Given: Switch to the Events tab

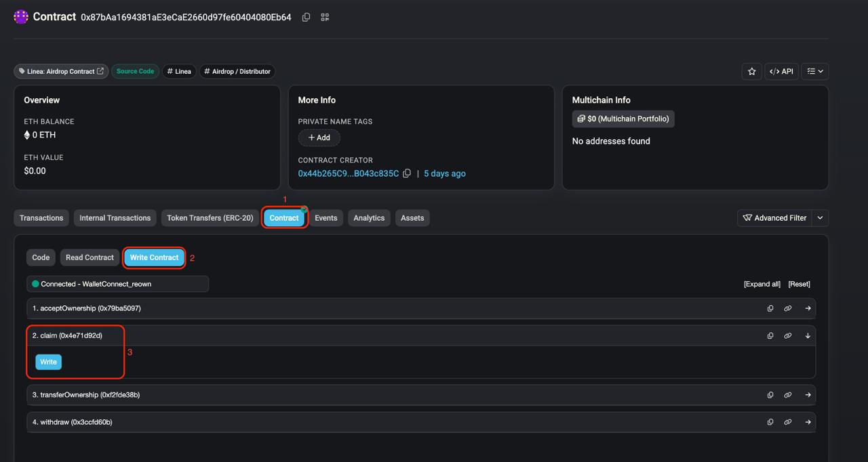Looking at the screenshot, I should tap(326, 218).
